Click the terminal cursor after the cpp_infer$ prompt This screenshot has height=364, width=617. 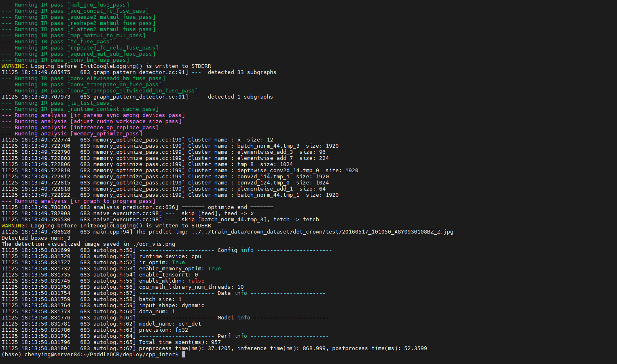click(x=183, y=355)
